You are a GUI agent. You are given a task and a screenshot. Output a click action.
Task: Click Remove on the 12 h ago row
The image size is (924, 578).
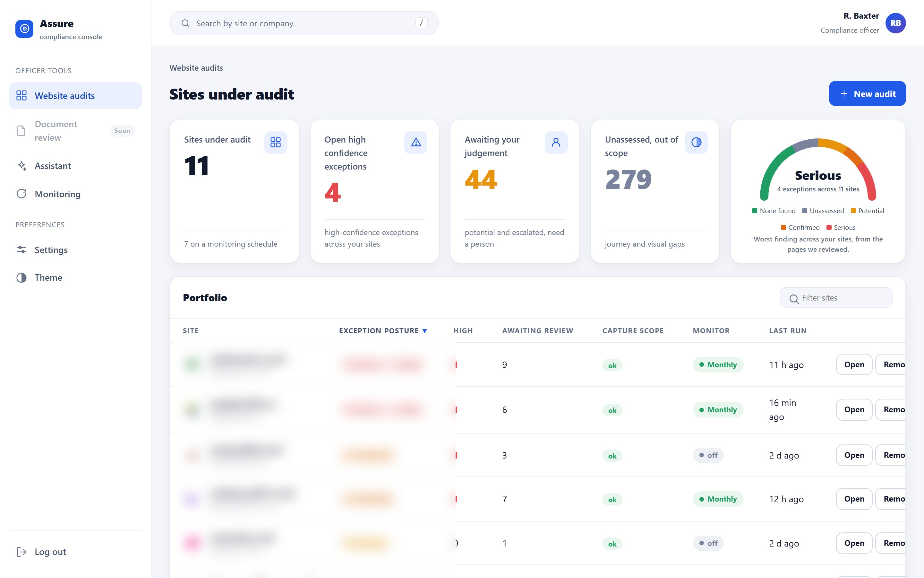point(890,498)
